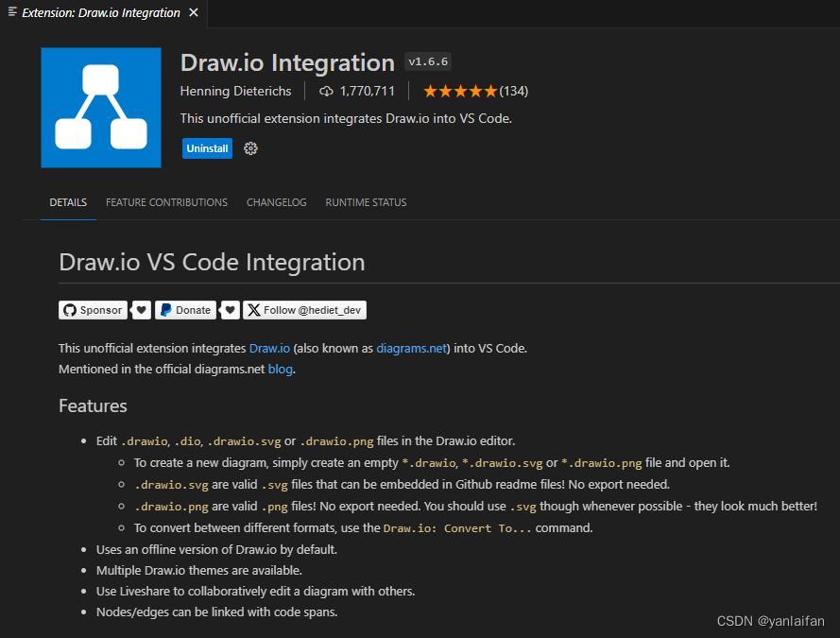The image size is (840, 638).
Task: Click the heart badge after Sponsor
Action: [x=141, y=310]
